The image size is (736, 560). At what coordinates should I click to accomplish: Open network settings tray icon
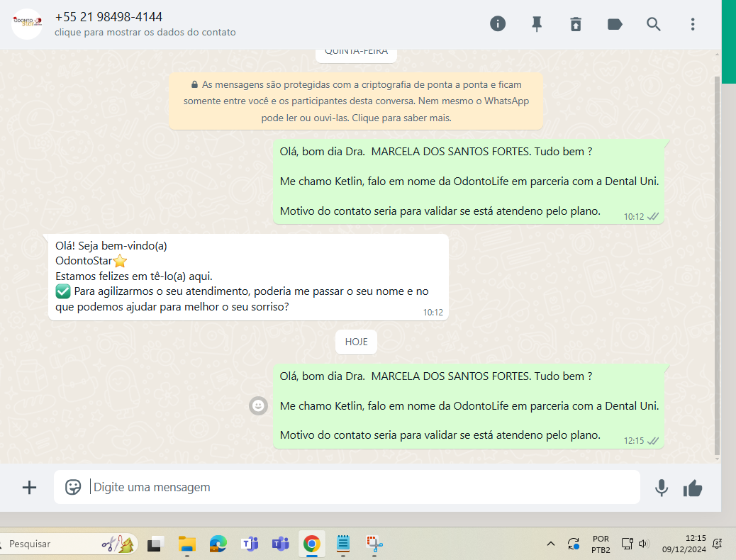coord(628,544)
